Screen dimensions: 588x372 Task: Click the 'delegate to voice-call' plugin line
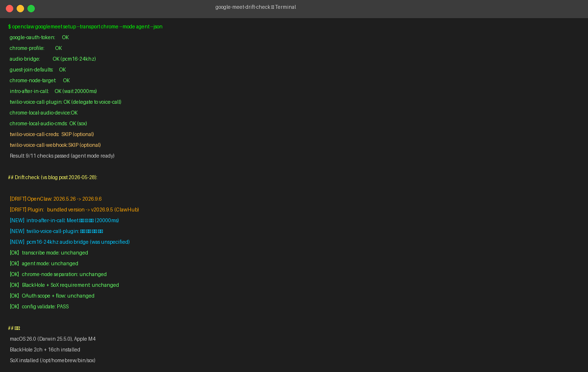(65, 102)
